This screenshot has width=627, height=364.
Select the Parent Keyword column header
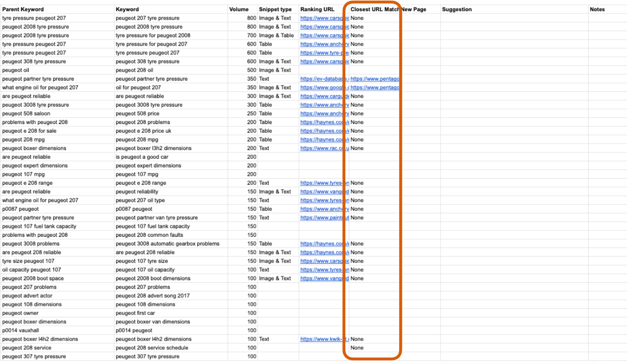tap(23, 9)
